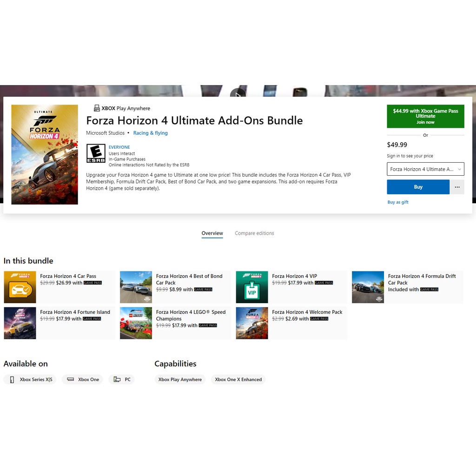Expand the Forza Horizon 4 Ultimate edition dropdown
Screen dimensions: 476x476
click(425, 169)
